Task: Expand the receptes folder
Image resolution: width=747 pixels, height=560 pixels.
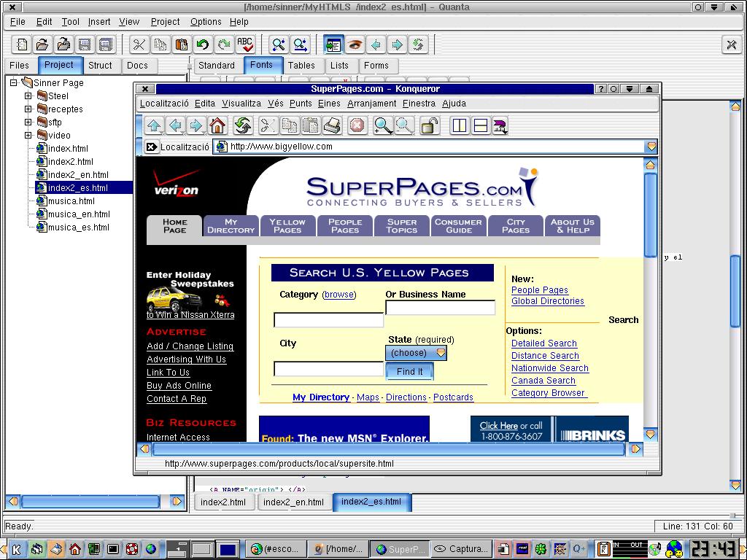Action: click(28, 109)
